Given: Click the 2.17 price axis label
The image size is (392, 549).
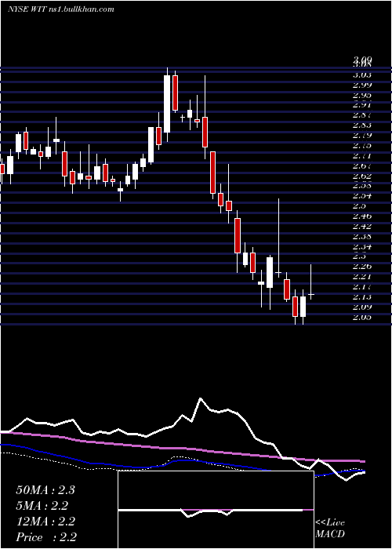Looking at the screenshot, I should (x=362, y=286).
